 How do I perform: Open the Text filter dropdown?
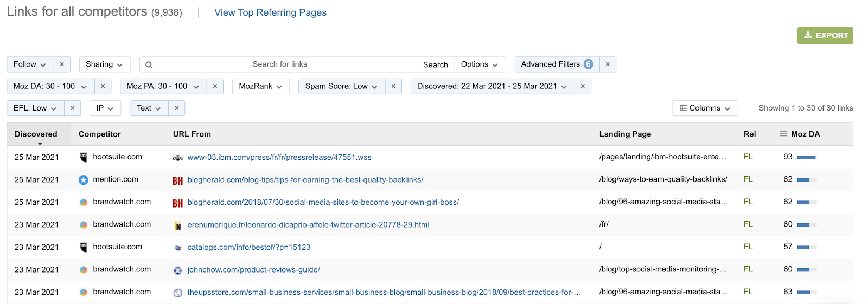(149, 108)
